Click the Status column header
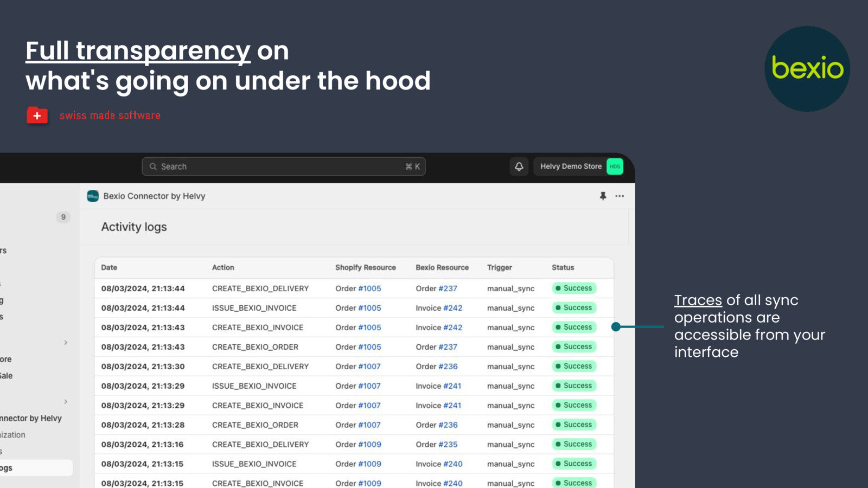The width and height of the screenshot is (868, 488). pos(563,267)
